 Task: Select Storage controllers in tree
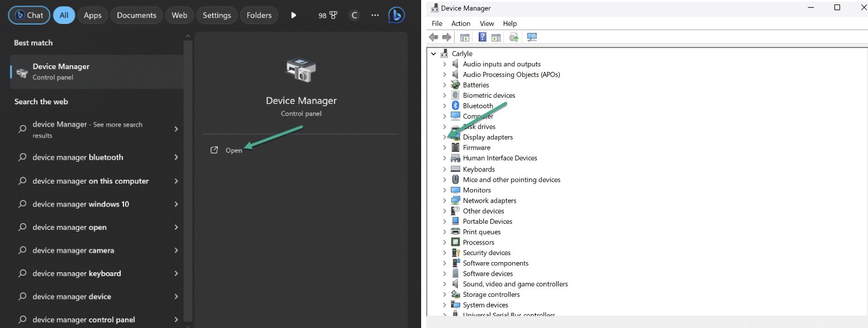(491, 295)
